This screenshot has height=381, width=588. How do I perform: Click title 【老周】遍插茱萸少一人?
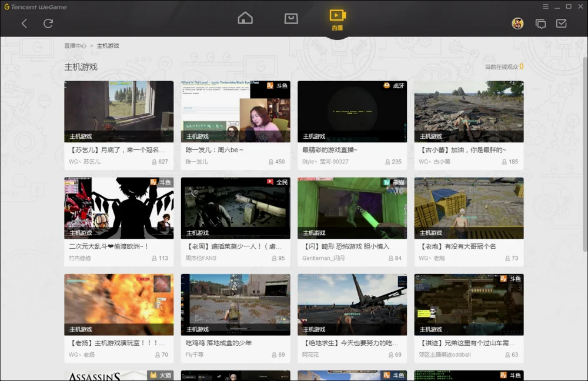point(233,246)
